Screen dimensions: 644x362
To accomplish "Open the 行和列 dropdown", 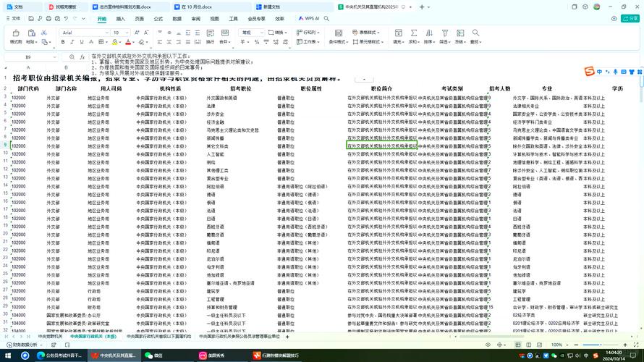I will point(308,33).
